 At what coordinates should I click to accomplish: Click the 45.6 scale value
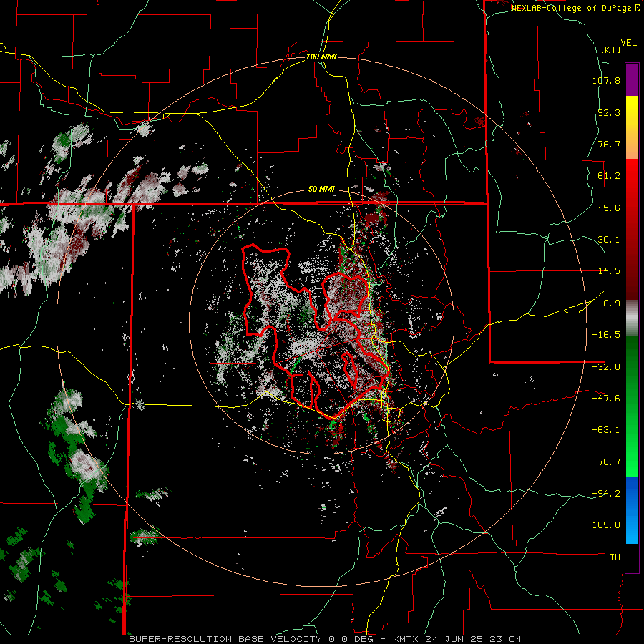coord(609,208)
